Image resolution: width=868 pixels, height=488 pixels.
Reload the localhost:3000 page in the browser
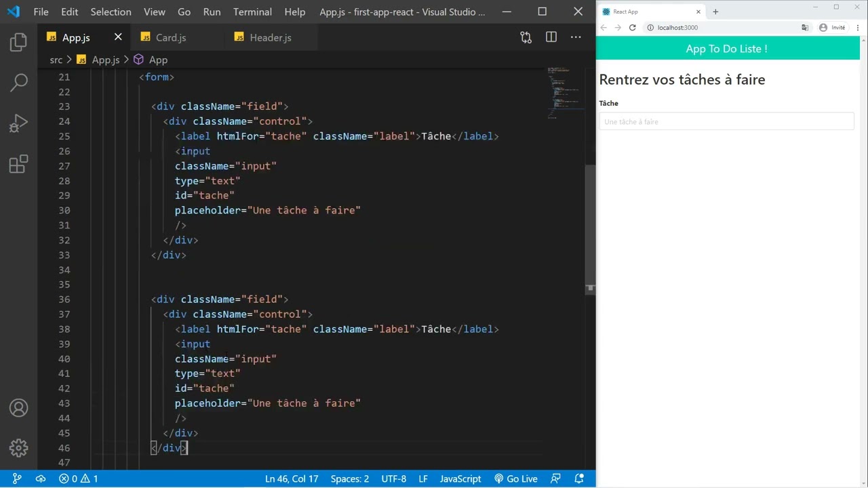click(x=633, y=28)
